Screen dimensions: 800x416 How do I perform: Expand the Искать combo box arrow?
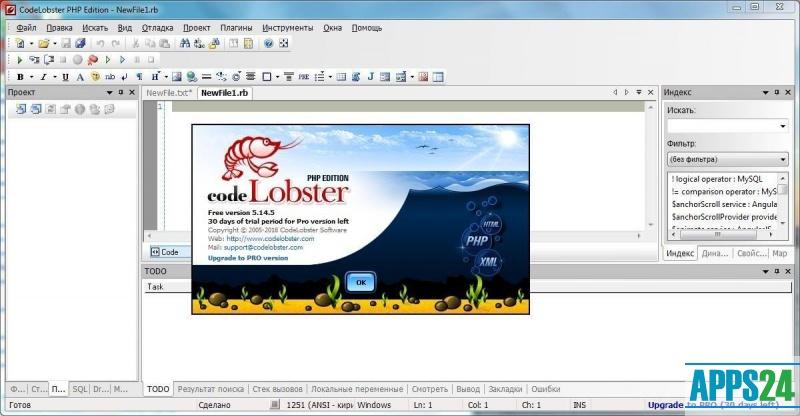(783, 126)
